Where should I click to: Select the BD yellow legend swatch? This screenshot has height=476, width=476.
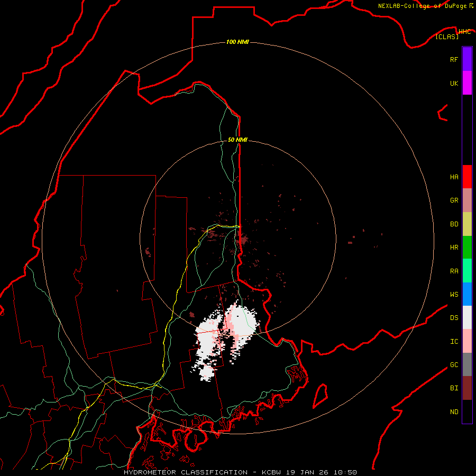pos(467,224)
